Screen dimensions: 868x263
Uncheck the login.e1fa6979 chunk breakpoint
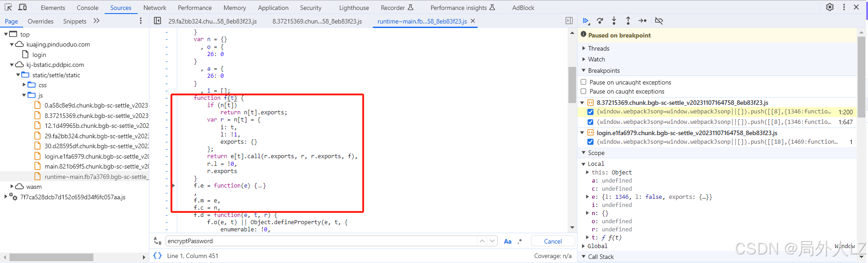[590, 142]
